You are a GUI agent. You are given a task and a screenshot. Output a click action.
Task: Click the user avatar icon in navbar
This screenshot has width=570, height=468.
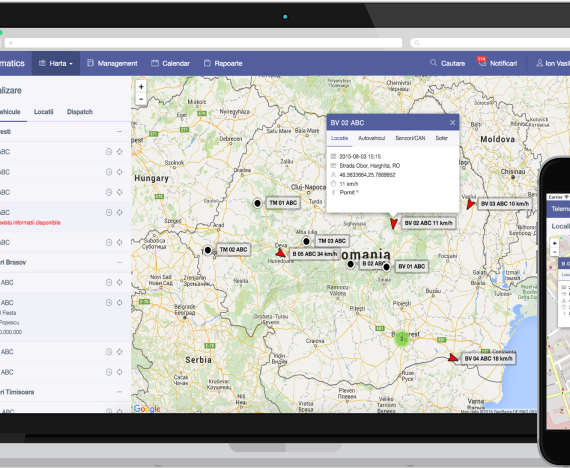pos(539,63)
